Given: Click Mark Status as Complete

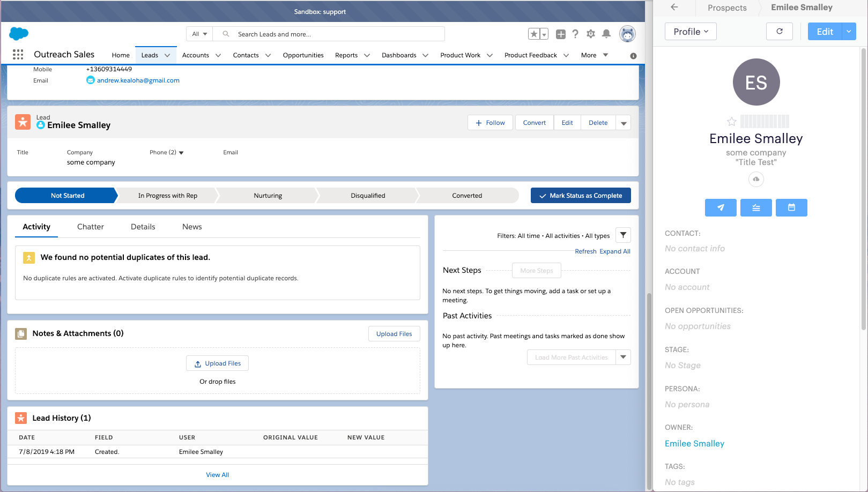Looking at the screenshot, I should [581, 196].
